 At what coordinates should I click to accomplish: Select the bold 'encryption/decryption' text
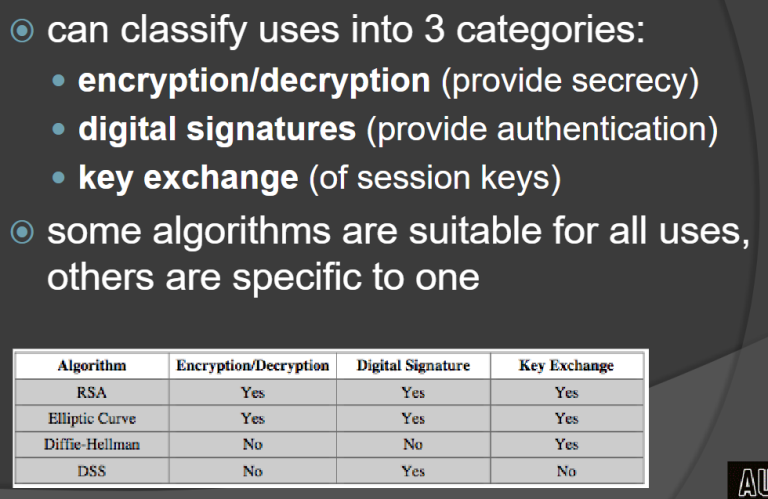point(254,81)
